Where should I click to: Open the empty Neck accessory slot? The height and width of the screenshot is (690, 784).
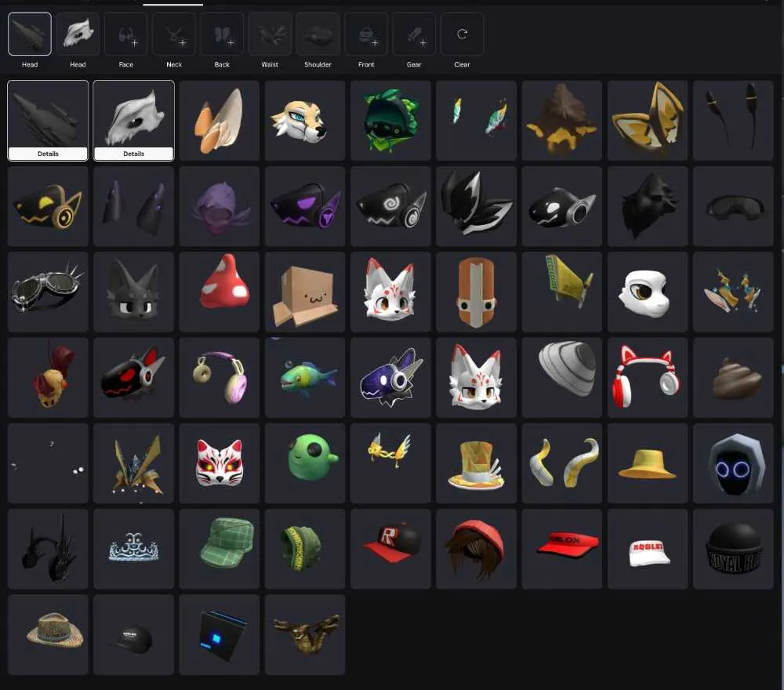point(174,34)
